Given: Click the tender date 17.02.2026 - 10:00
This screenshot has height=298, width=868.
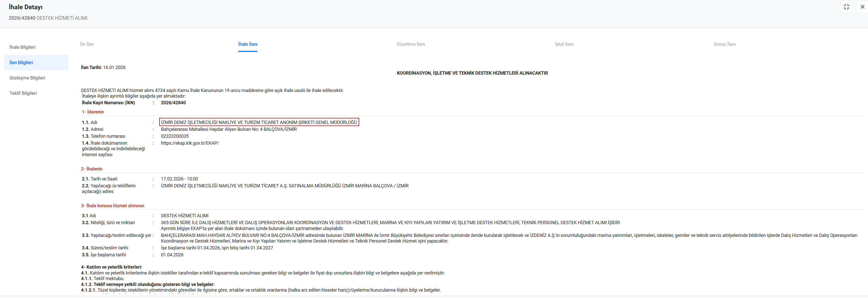Looking at the screenshot, I should (179, 179).
